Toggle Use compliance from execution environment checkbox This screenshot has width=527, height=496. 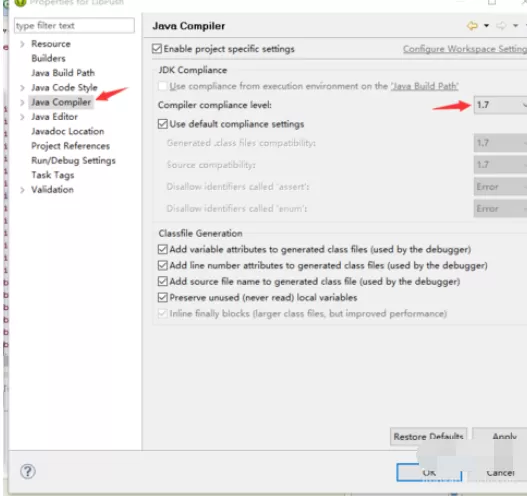tap(163, 86)
